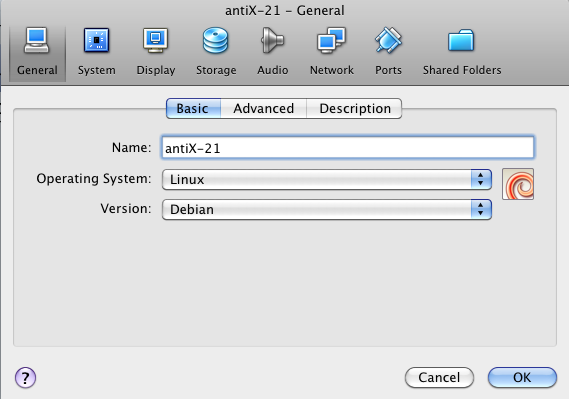Switch to the Advanced tab
Screen dimensions: 569x399
(263, 108)
